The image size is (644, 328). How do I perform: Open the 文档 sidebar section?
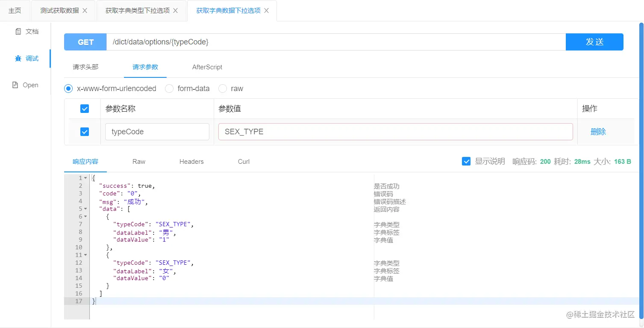point(26,32)
